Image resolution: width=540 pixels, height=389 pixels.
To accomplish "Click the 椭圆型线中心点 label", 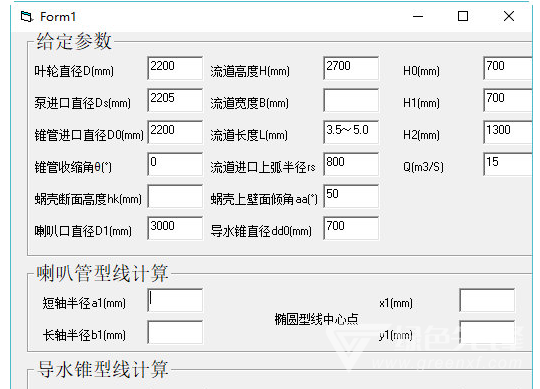I will (x=316, y=319).
